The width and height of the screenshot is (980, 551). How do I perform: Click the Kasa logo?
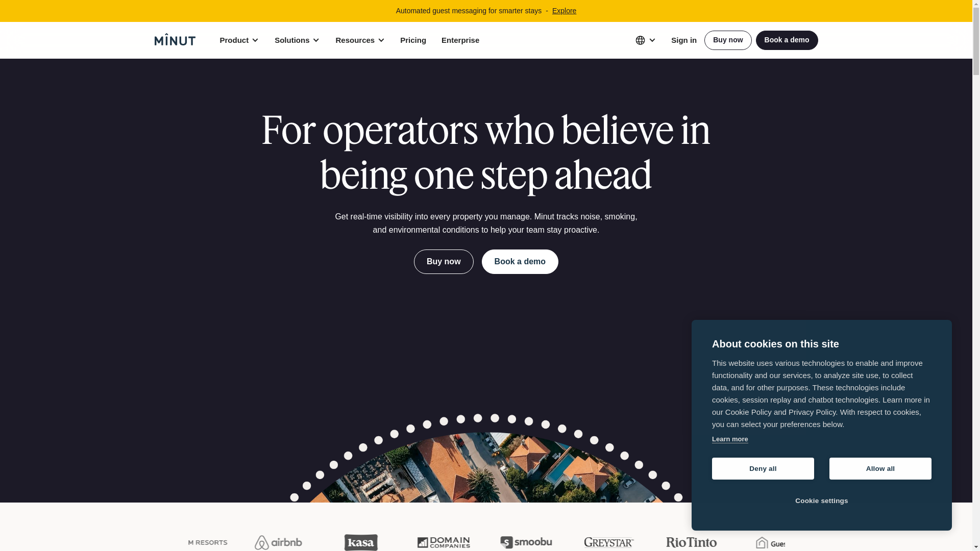point(361,542)
